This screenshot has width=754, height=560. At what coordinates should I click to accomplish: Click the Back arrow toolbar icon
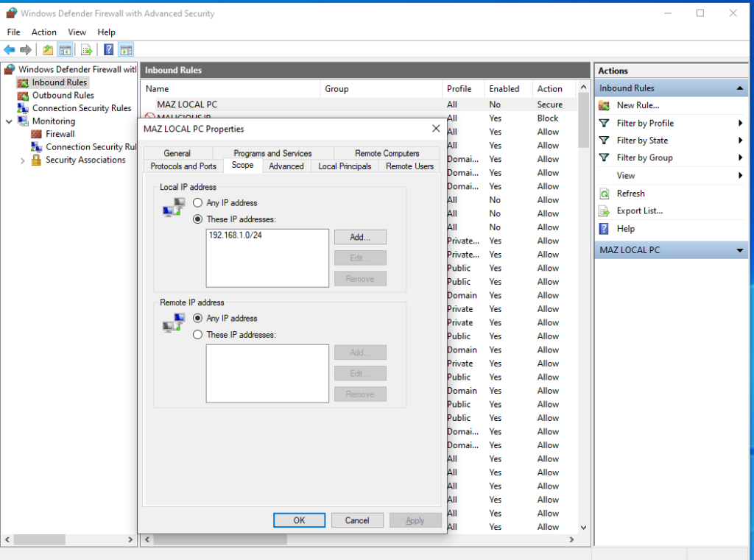pos(9,49)
